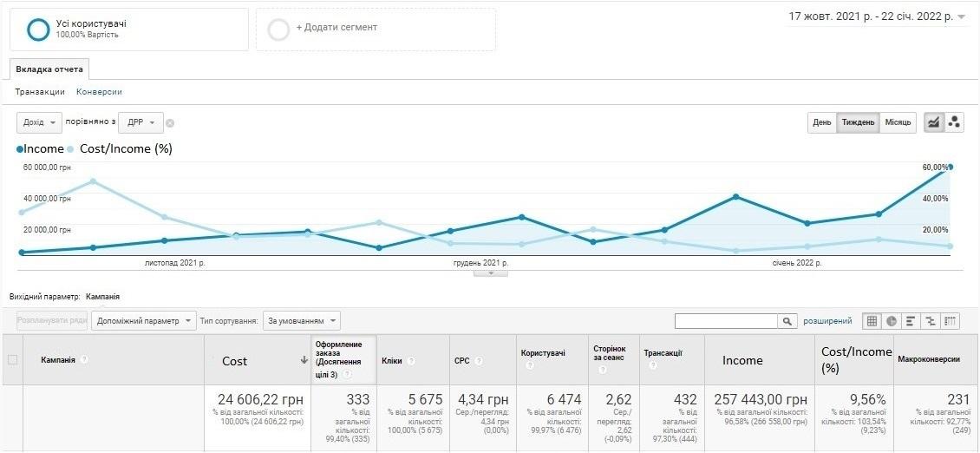Tick the select-all rows checkbox
The height and width of the screenshot is (453, 980).
point(12,360)
